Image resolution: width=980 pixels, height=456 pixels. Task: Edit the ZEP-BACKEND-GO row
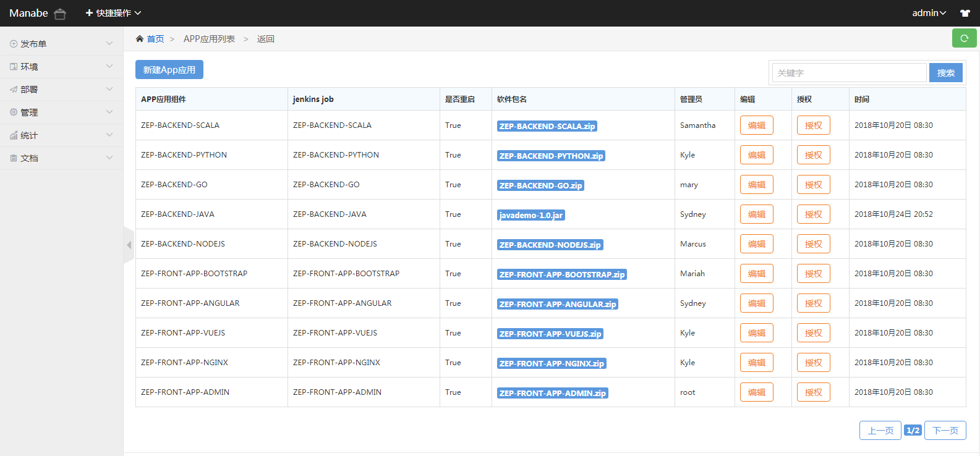[757, 185]
